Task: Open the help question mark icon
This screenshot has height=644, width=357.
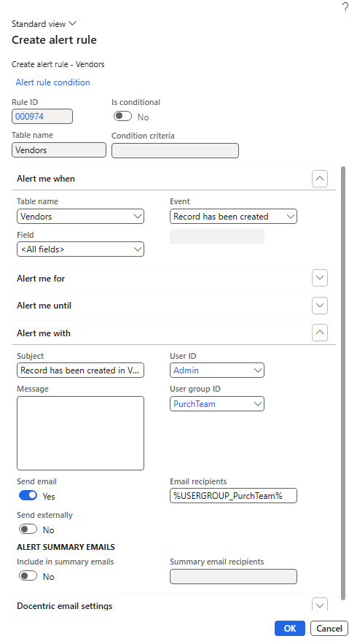Action: [345, 7]
